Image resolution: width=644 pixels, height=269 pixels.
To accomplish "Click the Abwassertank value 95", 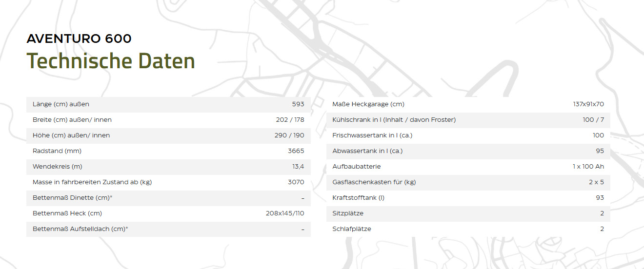I will pos(600,151).
